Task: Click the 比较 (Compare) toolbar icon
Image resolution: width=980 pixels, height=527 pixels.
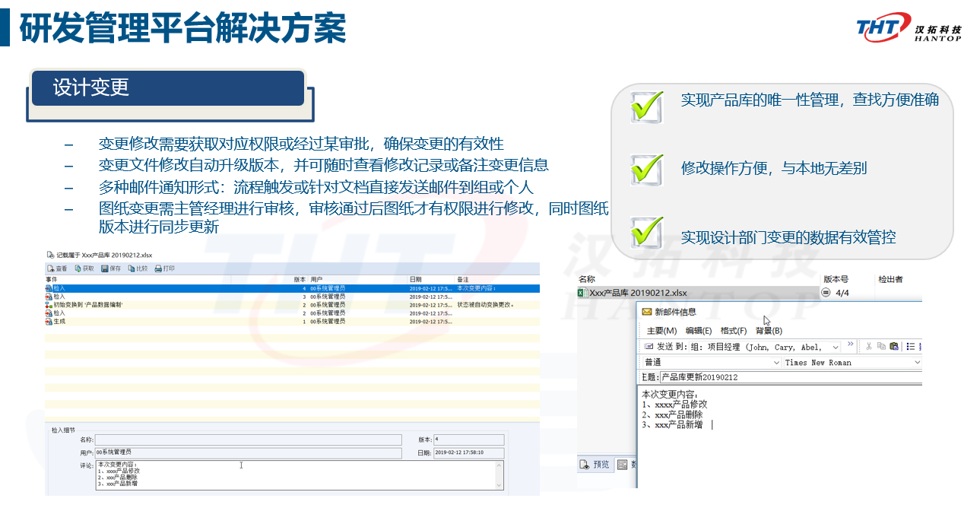Action: (x=132, y=268)
